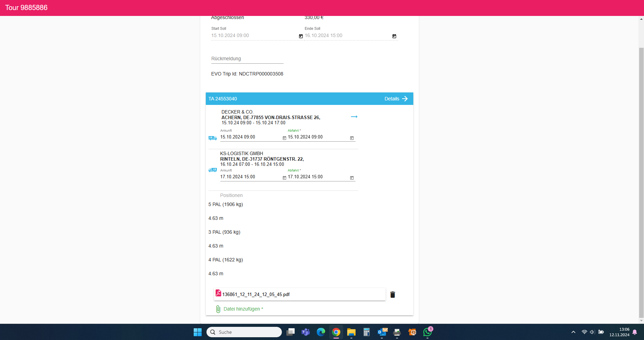Screen dimensions: 644x340
Task: Open Windows Start menu
Action: click(x=197, y=332)
